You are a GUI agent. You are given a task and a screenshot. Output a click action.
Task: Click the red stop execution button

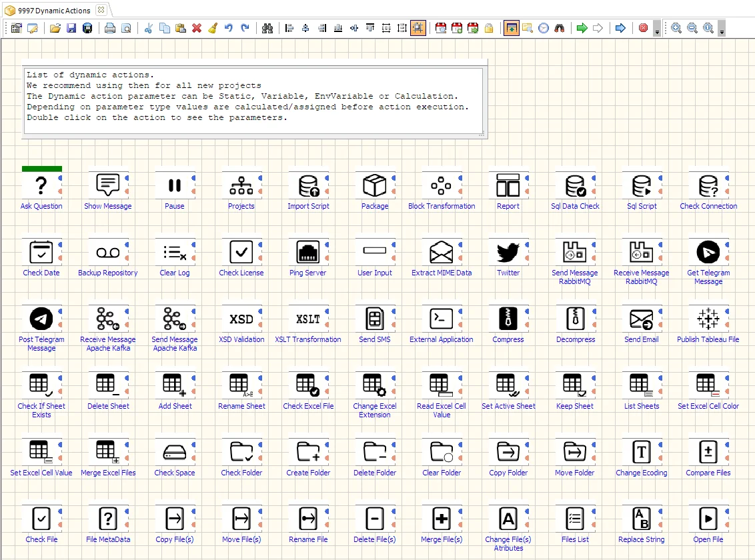[x=643, y=29]
